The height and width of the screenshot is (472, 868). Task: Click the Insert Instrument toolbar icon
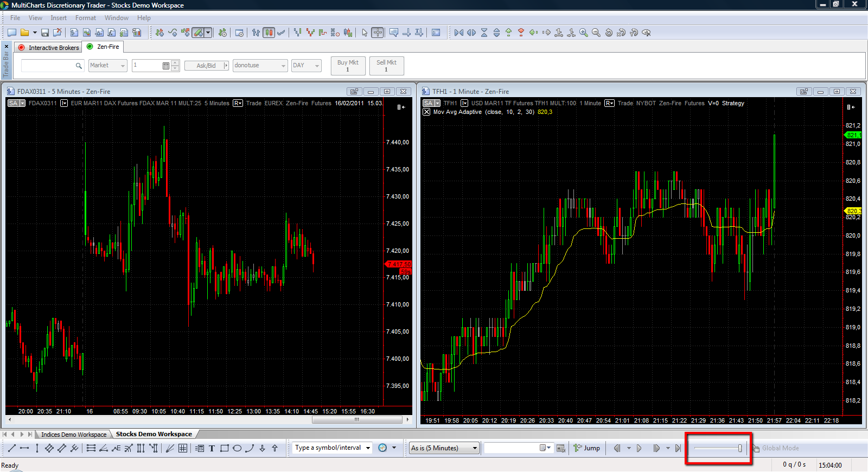tap(159, 33)
